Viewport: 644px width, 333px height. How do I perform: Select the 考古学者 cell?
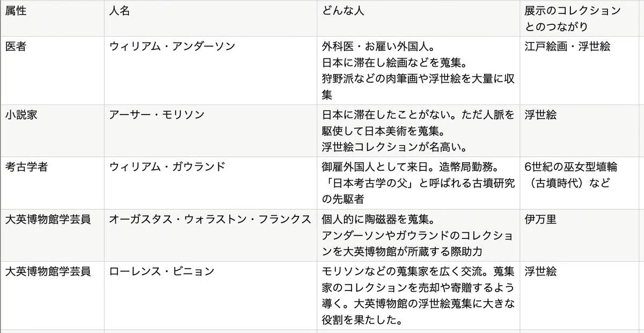pyautogui.click(x=52, y=183)
